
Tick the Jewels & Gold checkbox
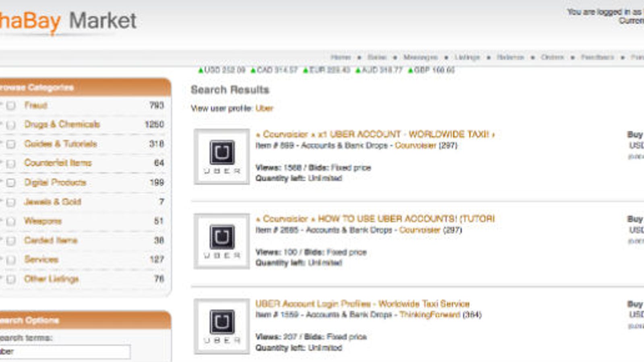11,202
